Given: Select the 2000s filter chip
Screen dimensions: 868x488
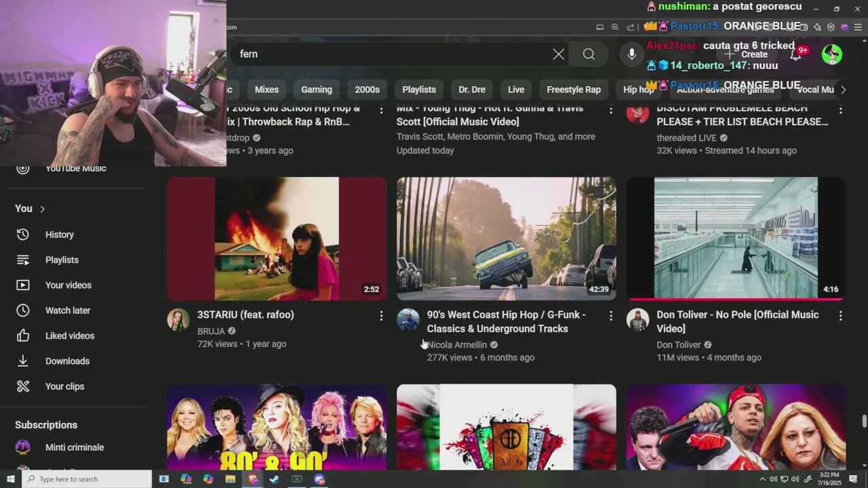Looking at the screenshot, I should click(367, 89).
